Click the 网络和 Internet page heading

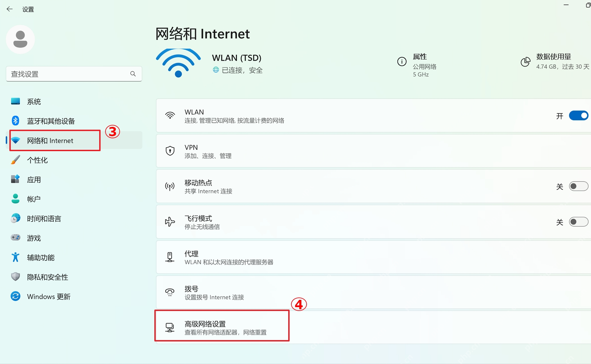[203, 34]
